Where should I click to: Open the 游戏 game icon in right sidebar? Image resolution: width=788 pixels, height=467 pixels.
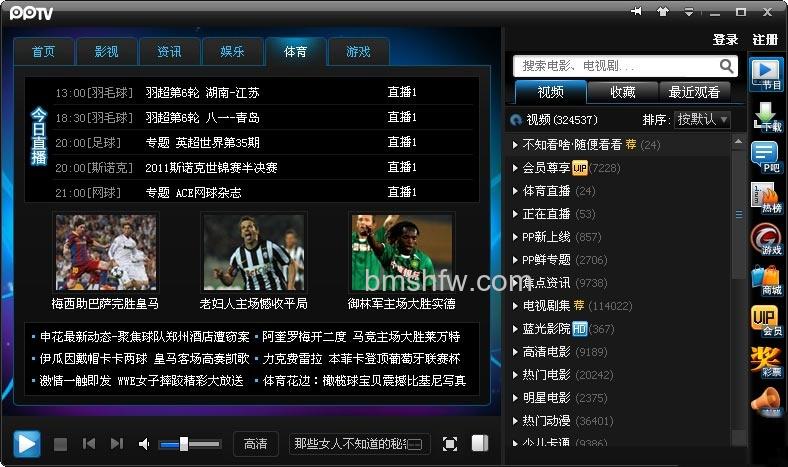(766, 239)
